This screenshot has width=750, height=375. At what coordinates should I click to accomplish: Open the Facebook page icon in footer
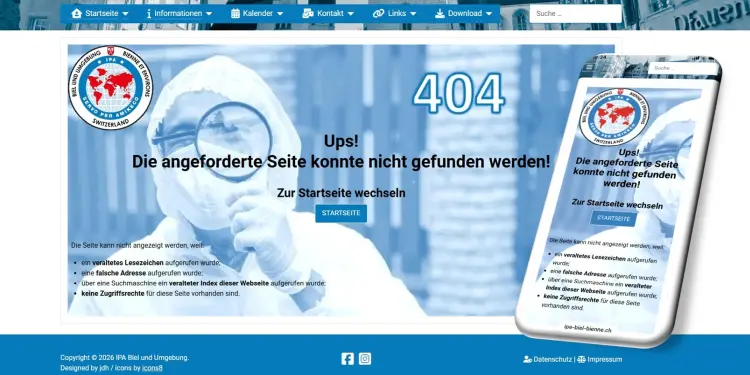[x=348, y=359]
